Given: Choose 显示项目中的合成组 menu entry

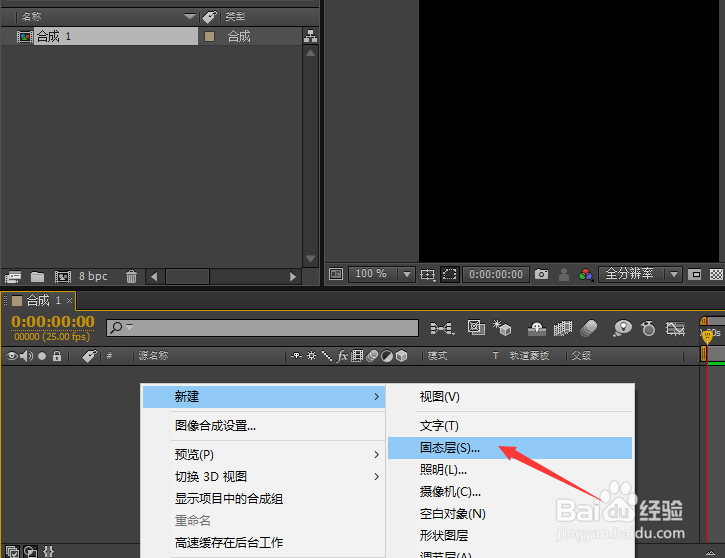Looking at the screenshot, I should 264,499.
